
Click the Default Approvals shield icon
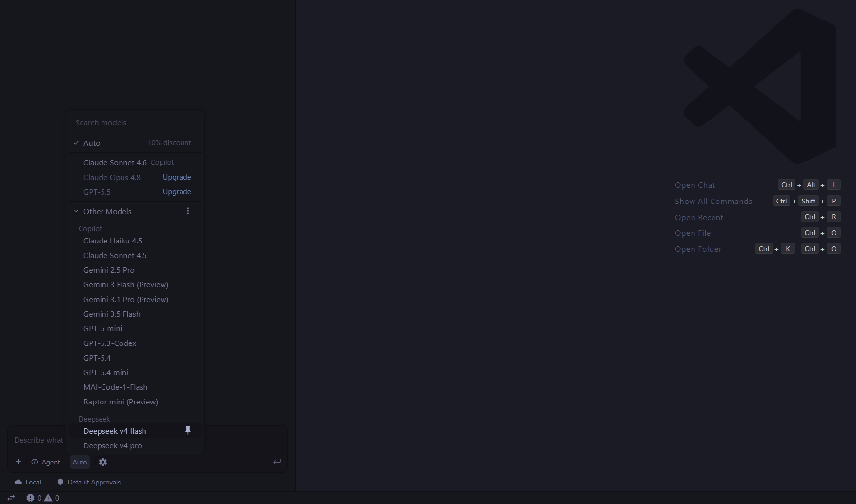(61, 482)
